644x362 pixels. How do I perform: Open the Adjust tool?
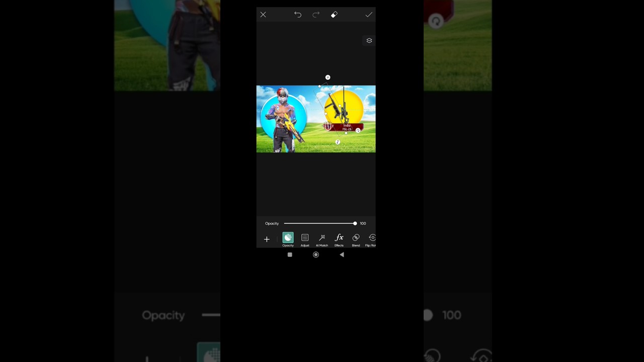(x=305, y=239)
